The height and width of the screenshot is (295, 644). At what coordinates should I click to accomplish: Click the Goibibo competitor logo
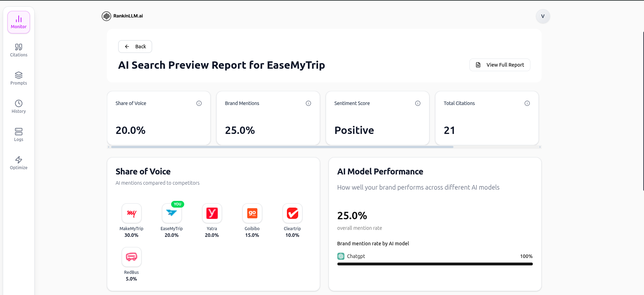coord(252,213)
